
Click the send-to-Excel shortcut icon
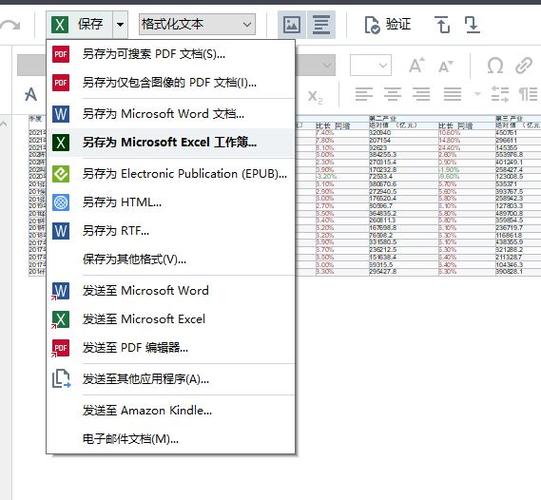[60, 320]
